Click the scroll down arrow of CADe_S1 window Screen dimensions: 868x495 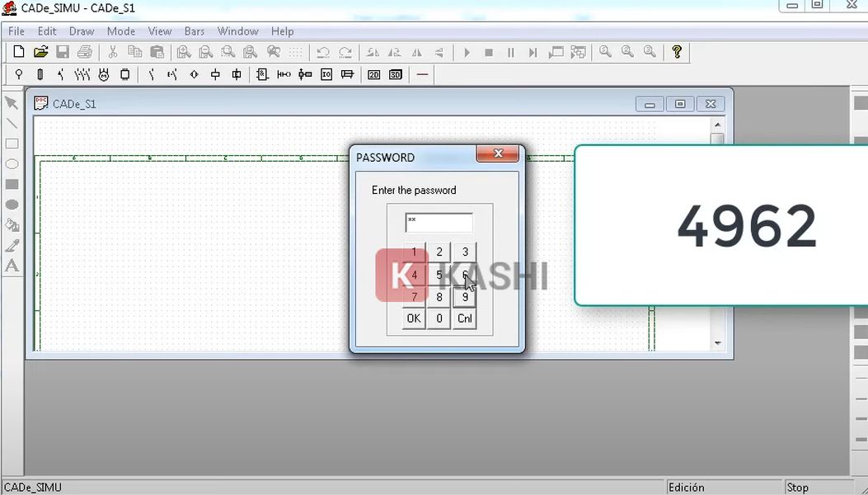click(x=717, y=342)
